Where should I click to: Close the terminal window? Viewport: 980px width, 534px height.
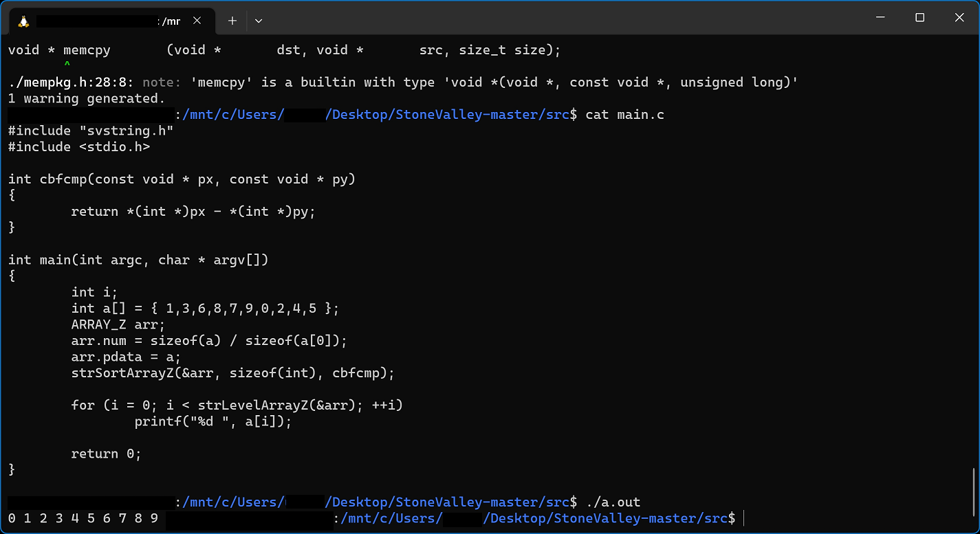coord(959,18)
